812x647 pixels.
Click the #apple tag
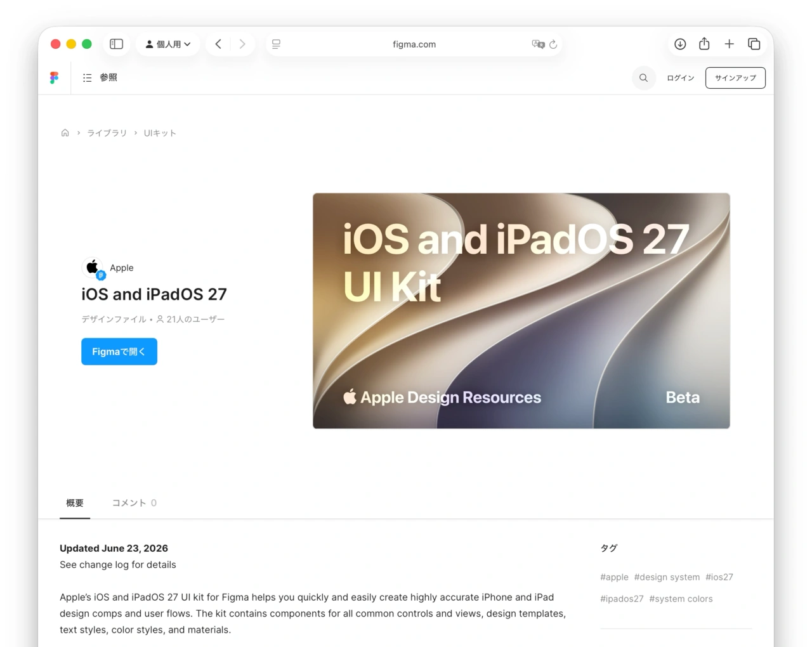pyautogui.click(x=614, y=577)
